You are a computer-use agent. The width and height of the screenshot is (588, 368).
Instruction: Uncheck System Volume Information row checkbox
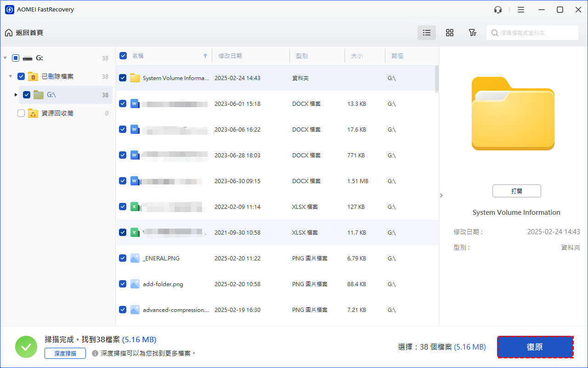point(123,78)
